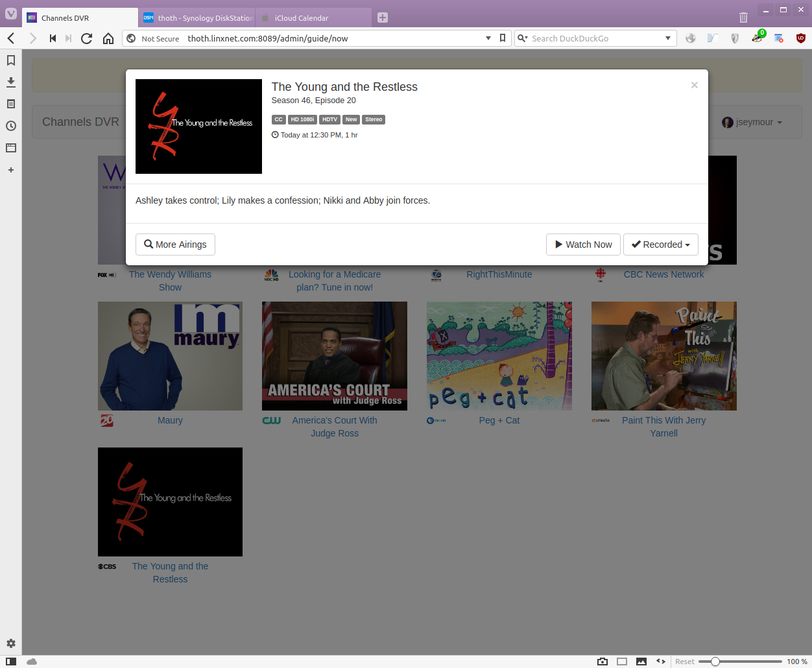Expand the address bar history dropdown
The image size is (812, 668).
click(x=488, y=38)
